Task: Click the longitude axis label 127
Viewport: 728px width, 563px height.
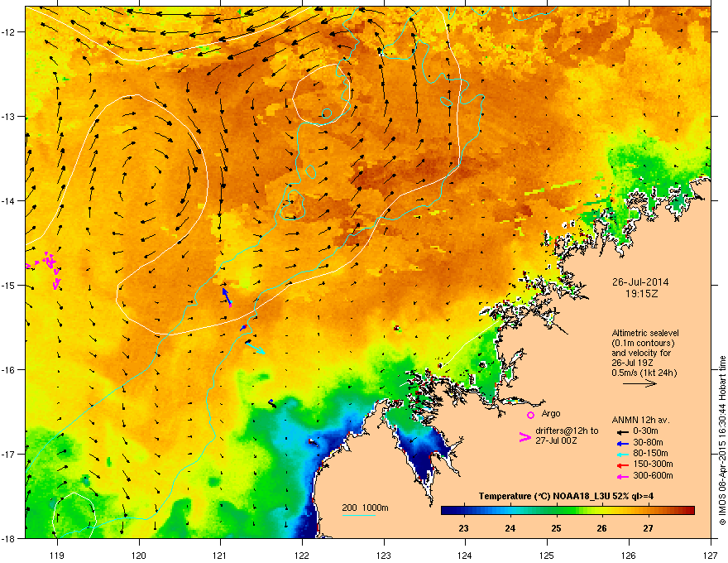Action: pos(711,555)
